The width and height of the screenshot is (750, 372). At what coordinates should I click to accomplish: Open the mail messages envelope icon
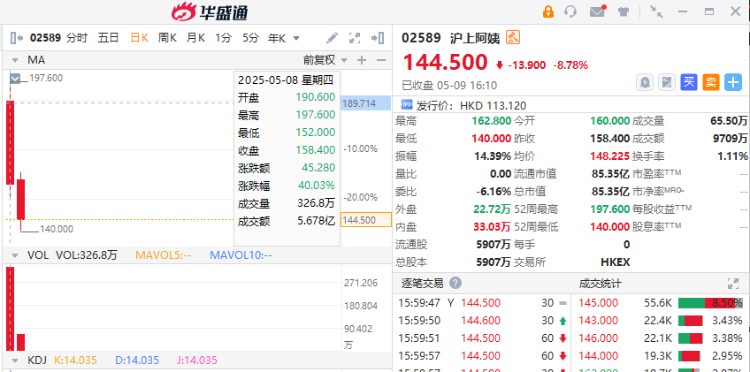(598, 11)
